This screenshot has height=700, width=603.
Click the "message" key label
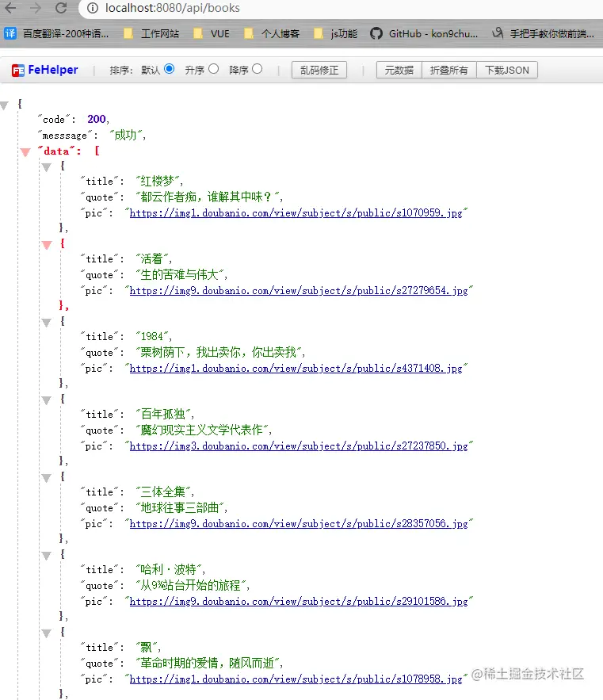pos(65,136)
